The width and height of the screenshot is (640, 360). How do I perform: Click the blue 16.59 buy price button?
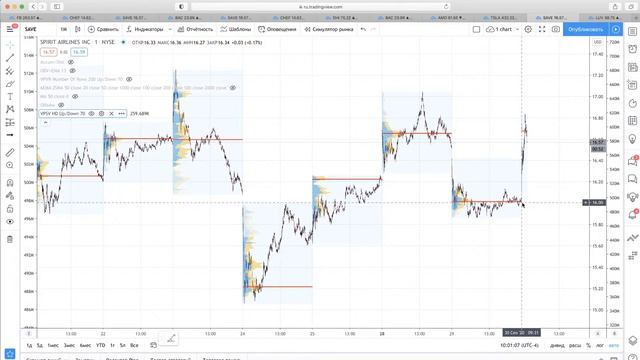point(79,52)
